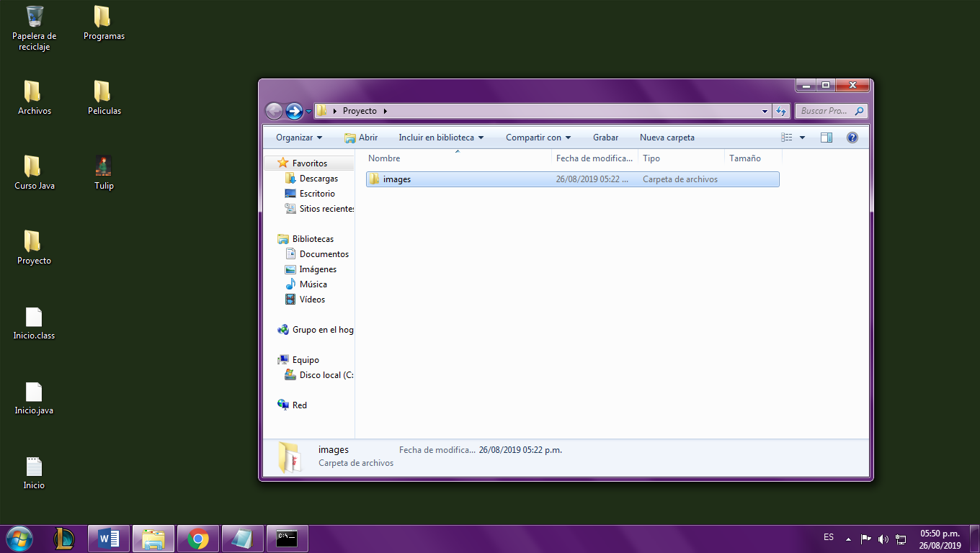This screenshot has width=980, height=553.
Task: Select Bibliotecas in navigation pane
Action: click(x=306, y=239)
